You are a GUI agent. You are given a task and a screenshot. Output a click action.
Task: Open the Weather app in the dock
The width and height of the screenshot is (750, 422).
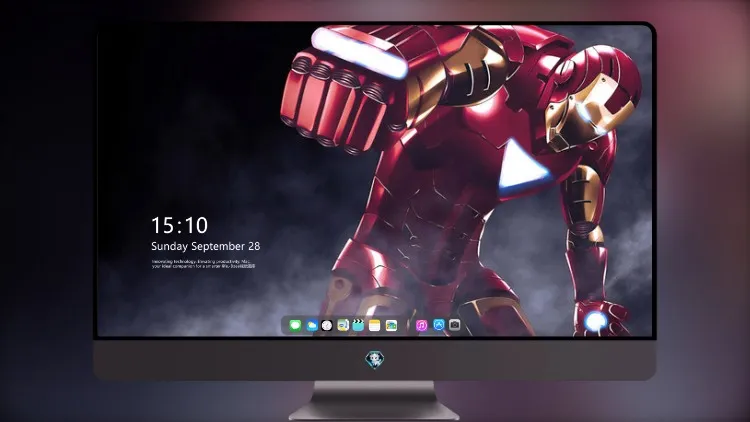(x=311, y=325)
